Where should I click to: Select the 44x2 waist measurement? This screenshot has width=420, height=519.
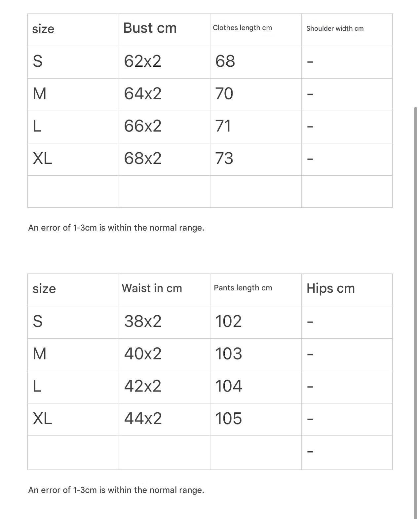click(143, 419)
